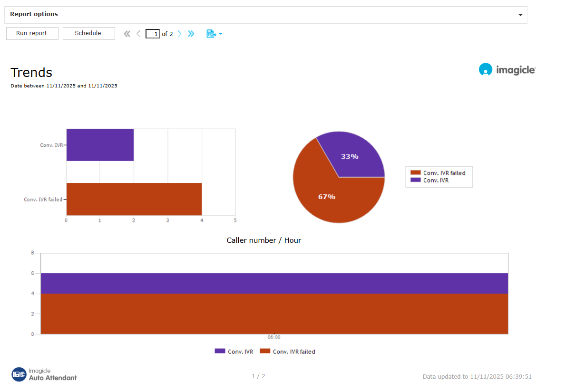Open the Schedule dialog

click(x=88, y=33)
